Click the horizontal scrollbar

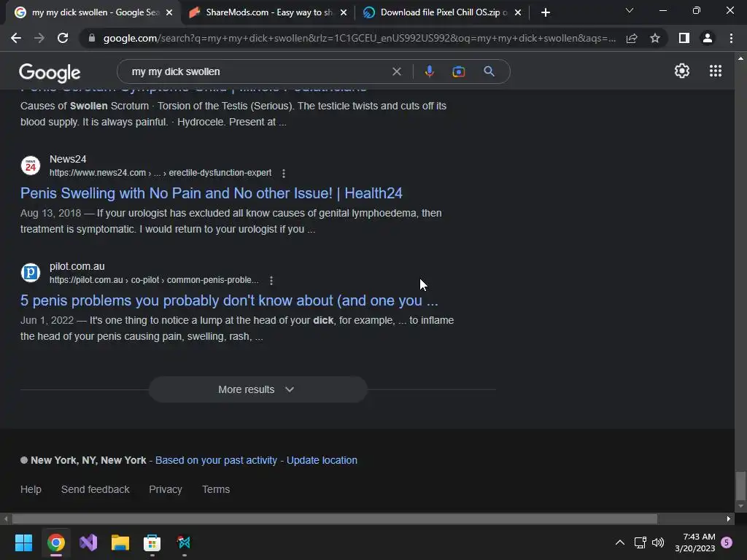tap(334, 518)
